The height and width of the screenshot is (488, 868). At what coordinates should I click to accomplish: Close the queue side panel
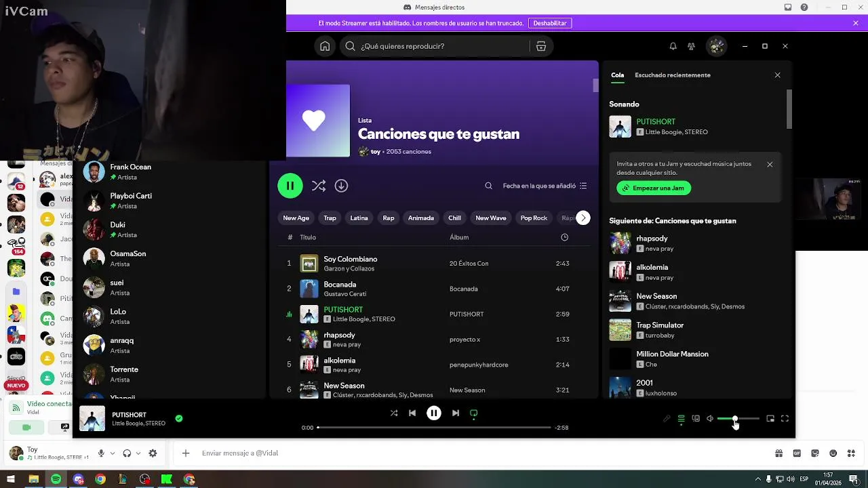click(x=777, y=75)
